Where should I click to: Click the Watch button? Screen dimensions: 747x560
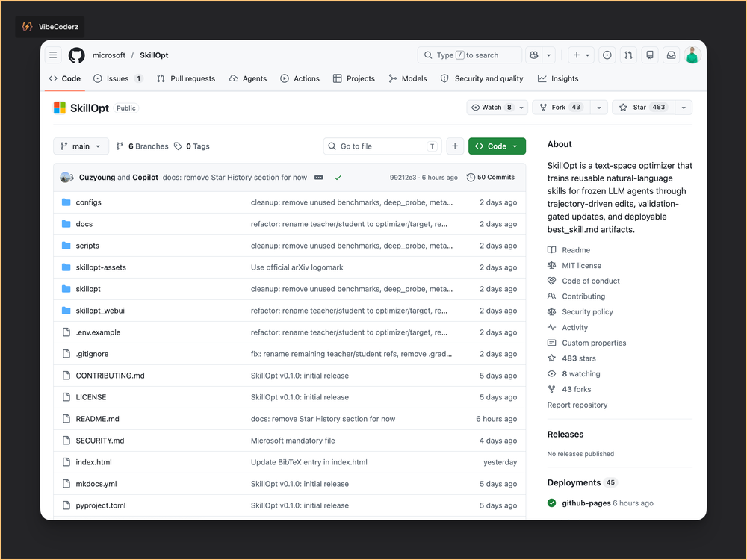pyautogui.click(x=492, y=107)
